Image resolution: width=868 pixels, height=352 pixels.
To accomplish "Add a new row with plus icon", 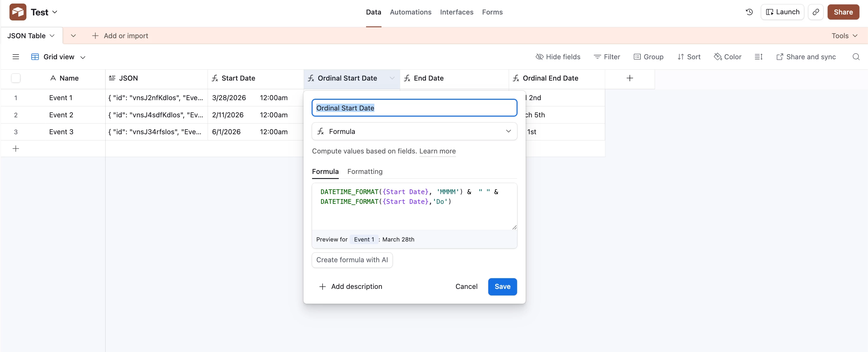I will point(15,149).
